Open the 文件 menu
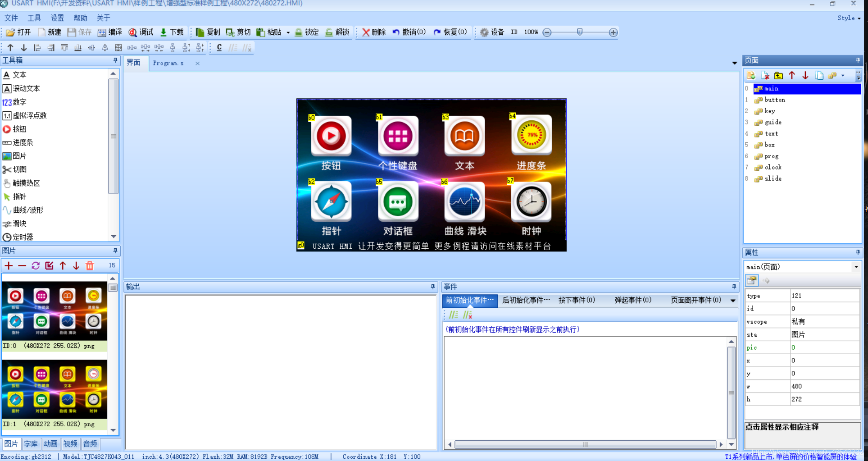This screenshot has height=461, width=868. click(11, 18)
